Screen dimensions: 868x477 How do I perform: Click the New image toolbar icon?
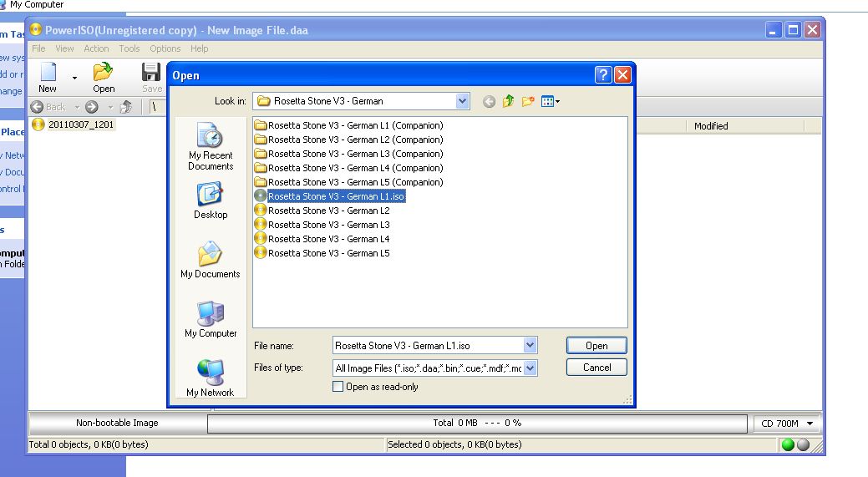[48, 76]
